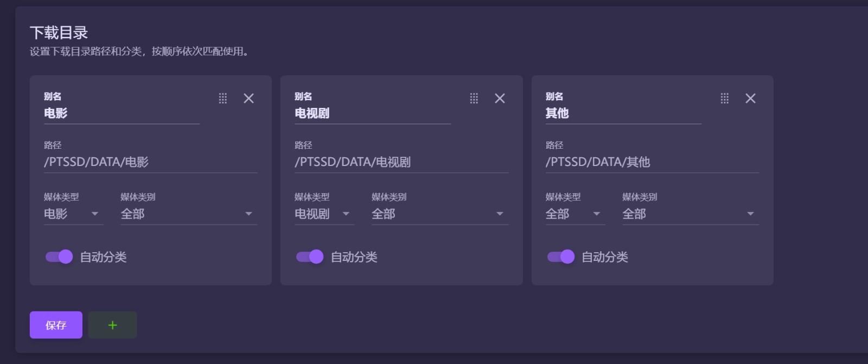
Task: Add a new download directory
Action: pos(112,325)
